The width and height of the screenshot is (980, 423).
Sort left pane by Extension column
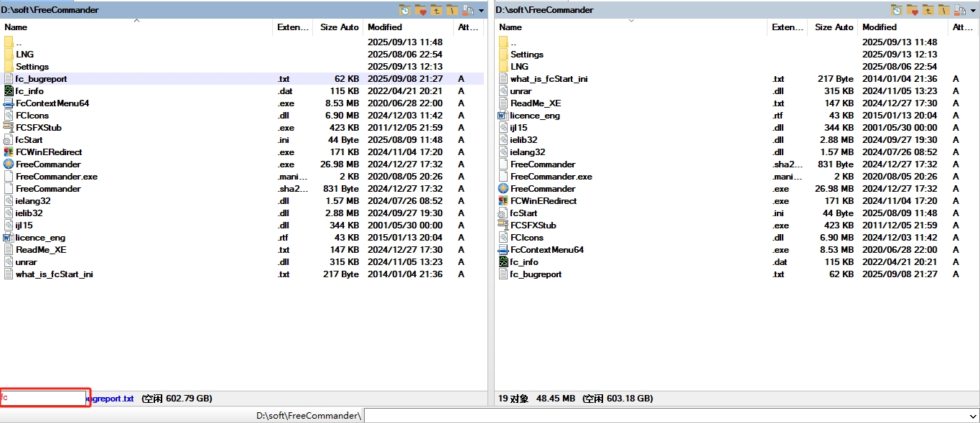tap(294, 27)
